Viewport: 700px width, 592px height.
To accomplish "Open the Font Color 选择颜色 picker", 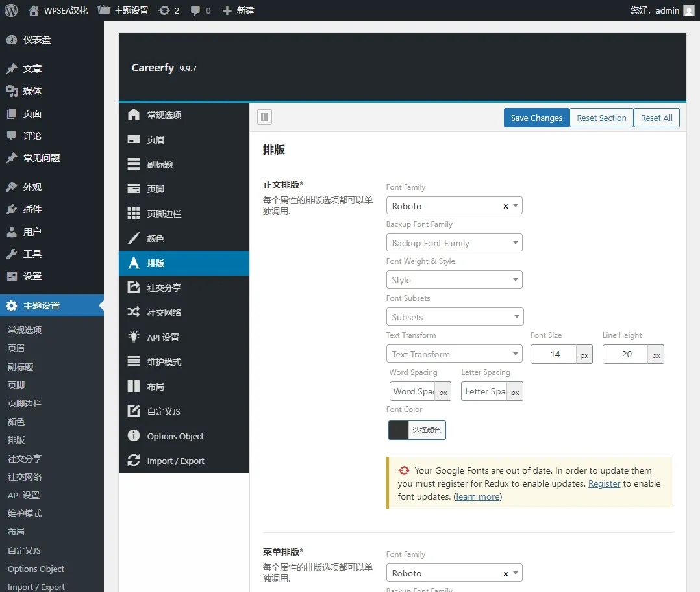I will (417, 430).
